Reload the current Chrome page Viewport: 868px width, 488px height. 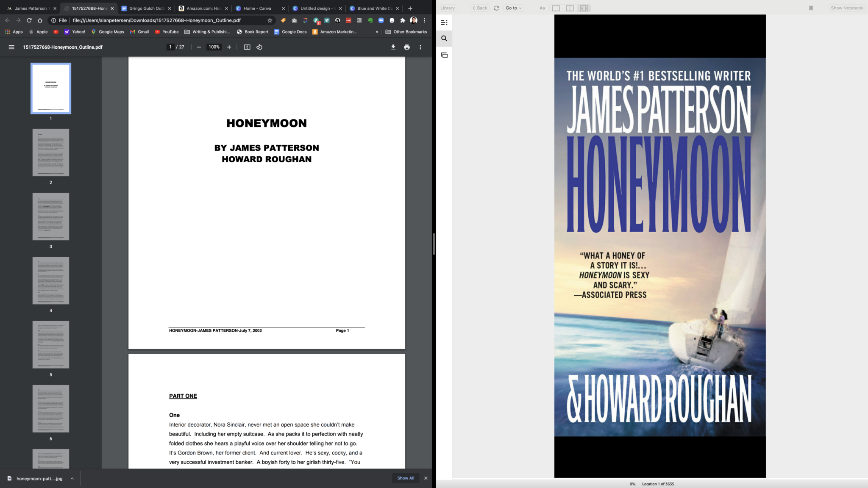point(29,20)
